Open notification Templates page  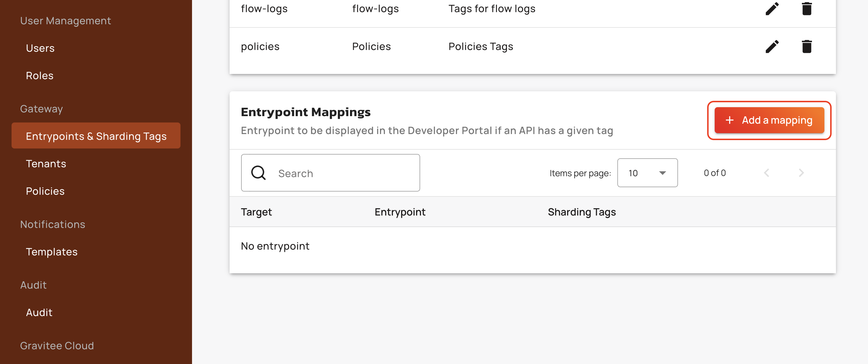coord(52,252)
